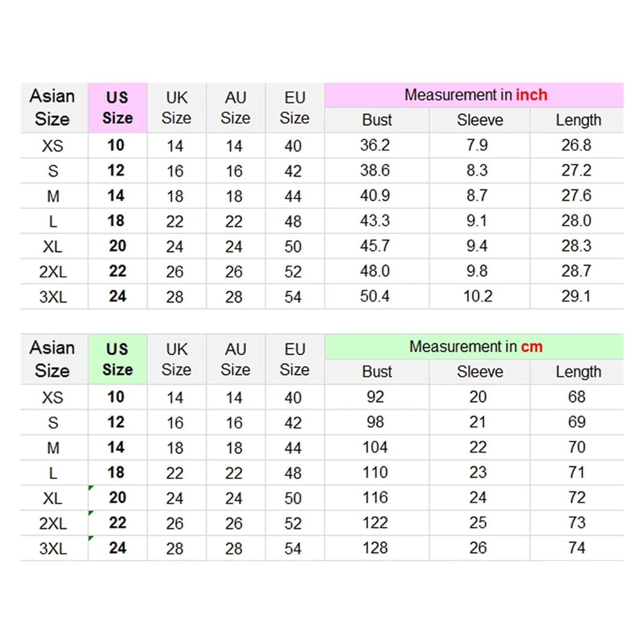Select the 'Measurement in inch' header
Image resolution: width=644 pixels, height=644 pixels.
click(x=474, y=95)
